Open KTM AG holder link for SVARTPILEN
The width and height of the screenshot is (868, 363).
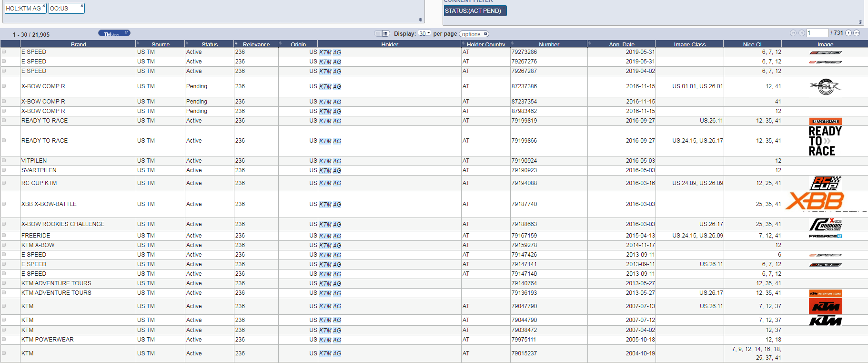[x=330, y=170]
